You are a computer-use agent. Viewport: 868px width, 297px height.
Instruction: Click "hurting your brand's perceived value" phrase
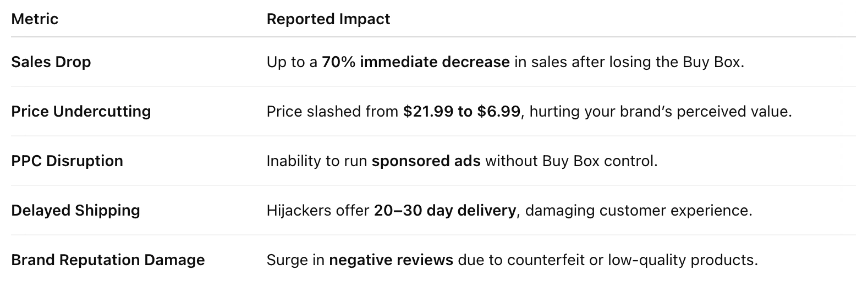point(660,112)
